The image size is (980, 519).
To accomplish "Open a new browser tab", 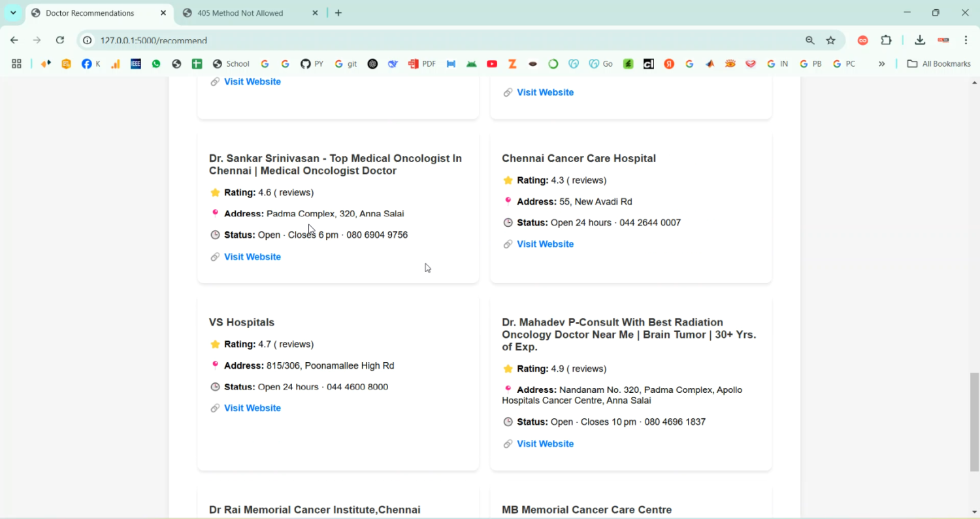I will click(338, 13).
